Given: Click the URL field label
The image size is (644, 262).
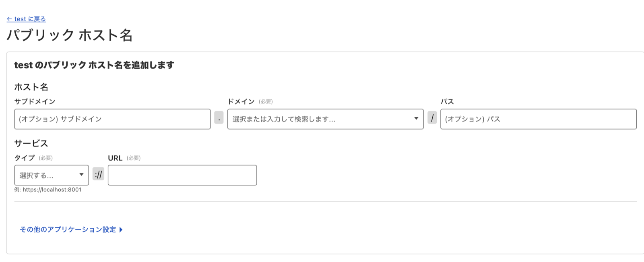Looking at the screenshot, I should pos(115,158).
